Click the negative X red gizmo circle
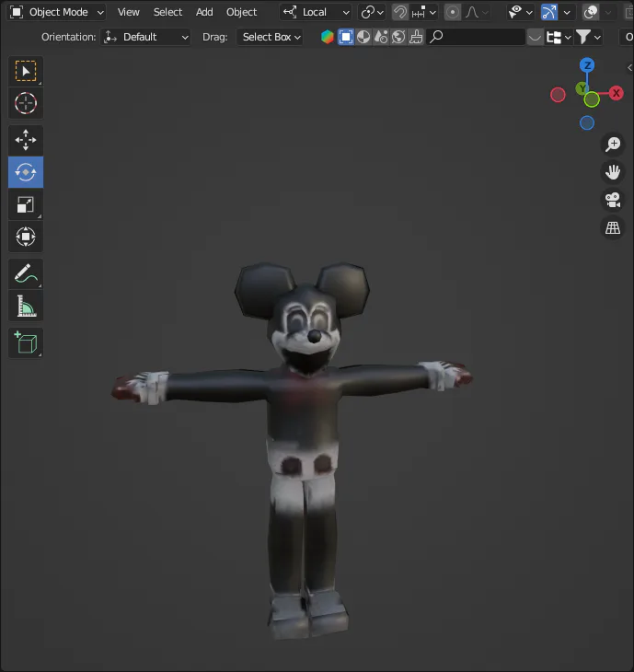The height and width of the screenshot is (672, 634). (x=558, y=95)
